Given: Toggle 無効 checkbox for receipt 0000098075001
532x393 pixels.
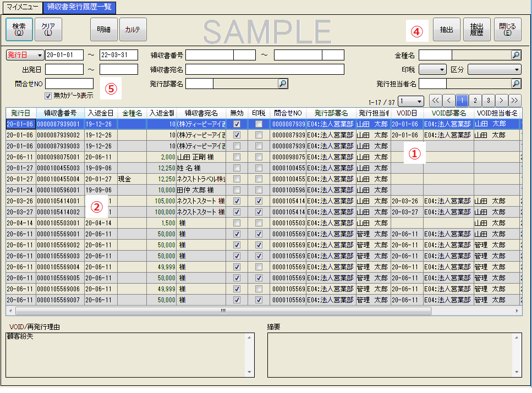Looking at the screenshot, I should [237, 157].
